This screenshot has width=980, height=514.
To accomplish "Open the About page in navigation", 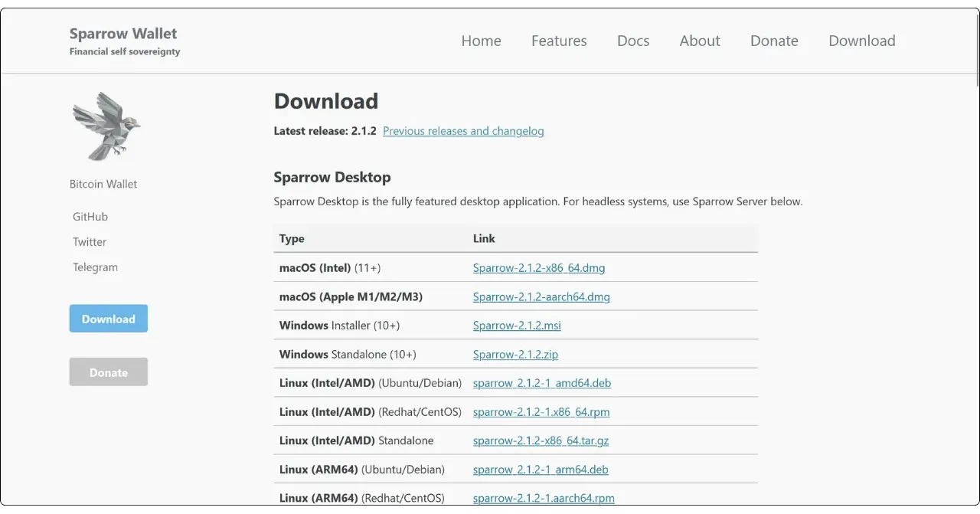I will (x=700, y=41).
